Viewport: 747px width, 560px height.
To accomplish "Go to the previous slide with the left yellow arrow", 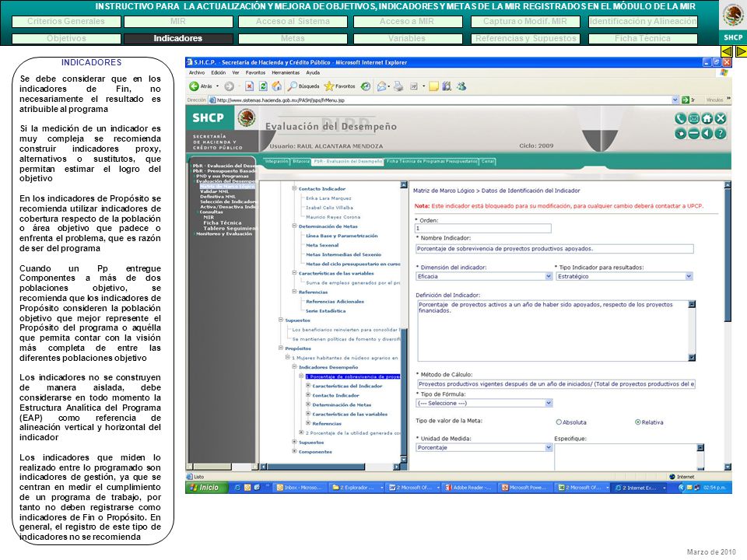I will tap(727, 51).
